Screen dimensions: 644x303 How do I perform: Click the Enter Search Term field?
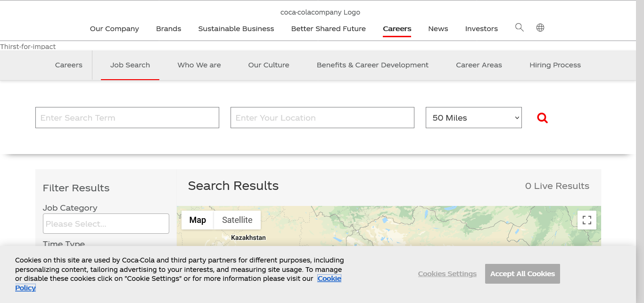click(x=127, y=118)
